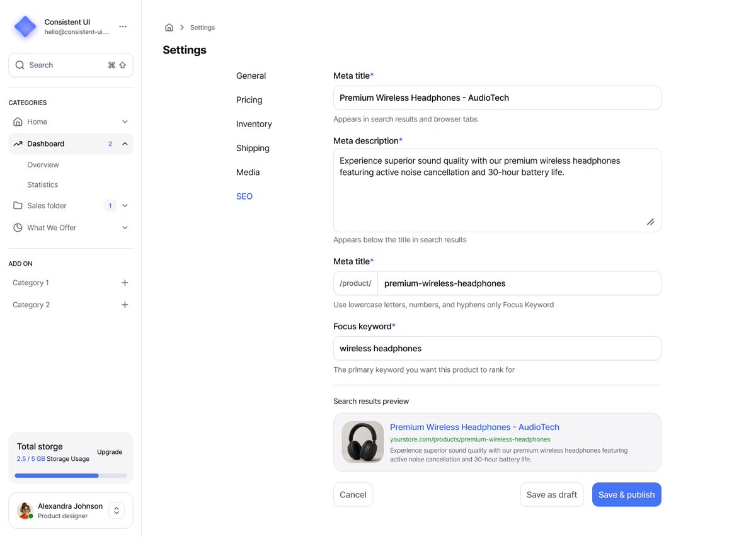The width and height of the screenshot is (756, 537).
Task: Click the storage usage progress bar
Action: tap(71, 475)
